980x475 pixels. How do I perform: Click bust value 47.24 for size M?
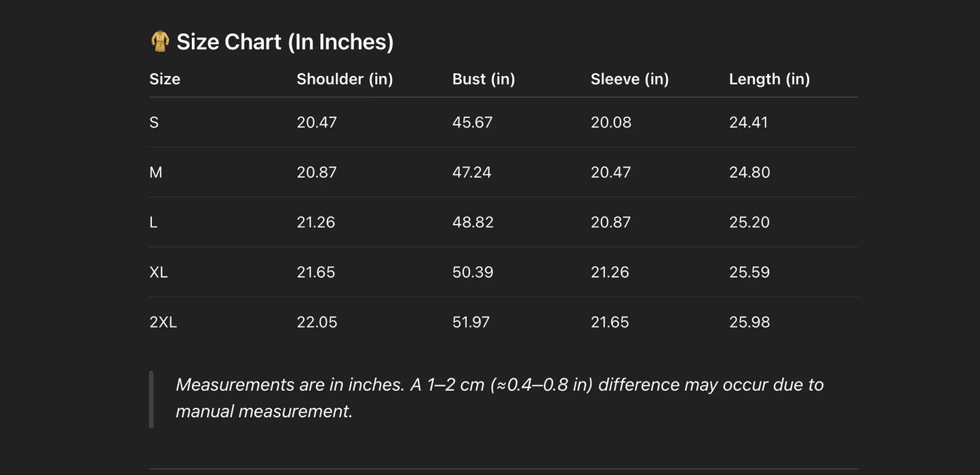[471, 172]
